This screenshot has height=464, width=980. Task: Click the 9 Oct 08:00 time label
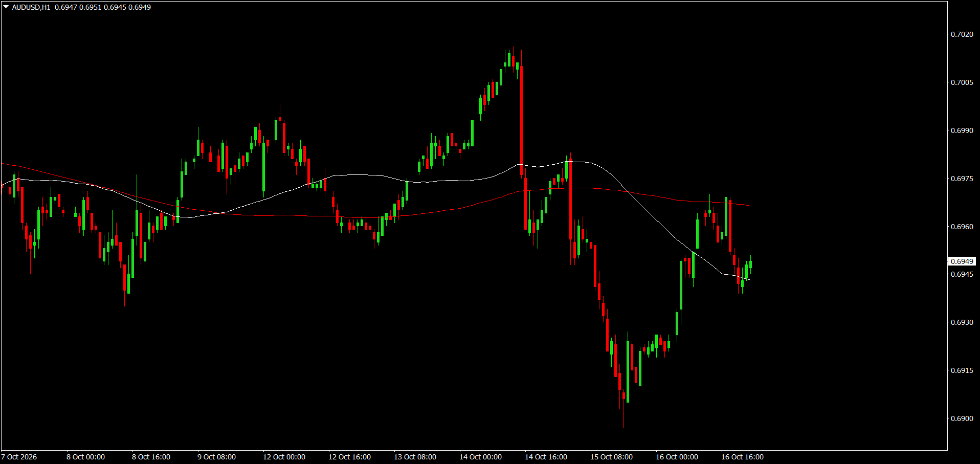[216, 457]
